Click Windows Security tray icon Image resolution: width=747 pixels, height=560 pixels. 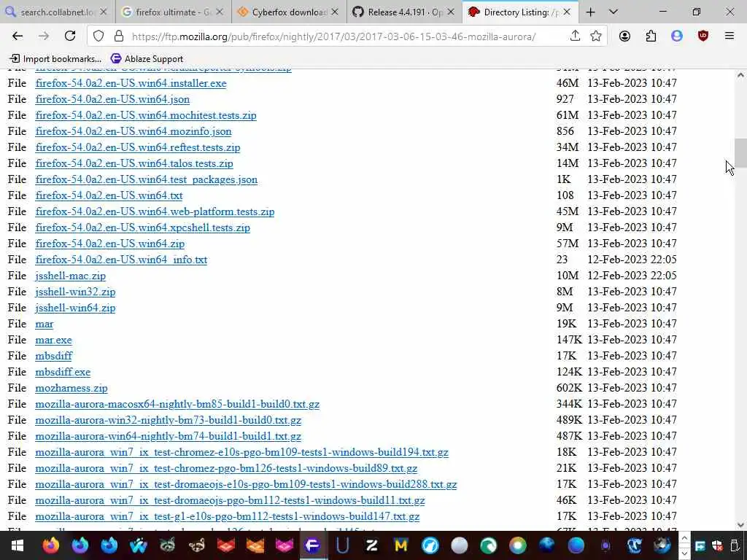[717, 545]
